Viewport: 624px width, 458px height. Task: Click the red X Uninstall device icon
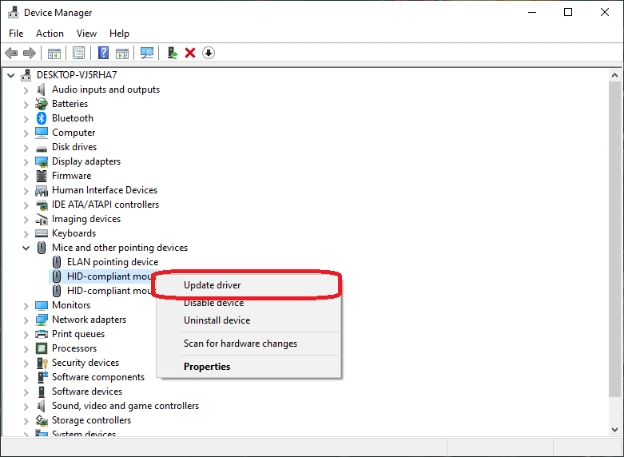[x=190, y=53]
